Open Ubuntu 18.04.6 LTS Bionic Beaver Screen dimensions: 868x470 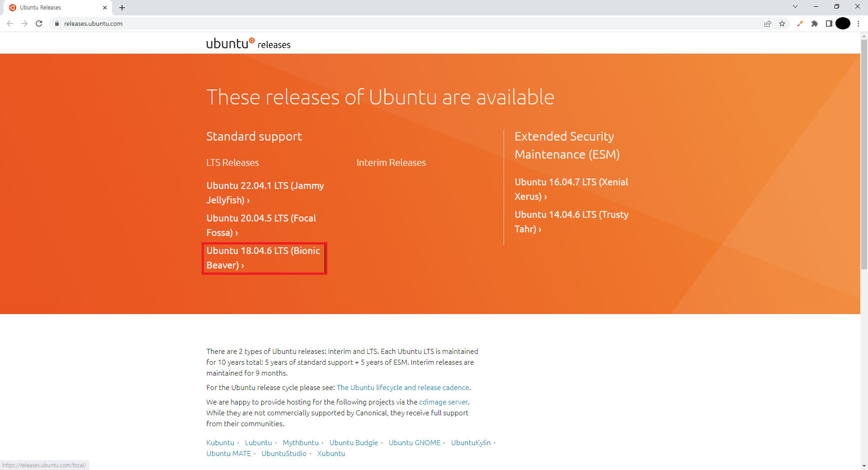coord(263,258)
